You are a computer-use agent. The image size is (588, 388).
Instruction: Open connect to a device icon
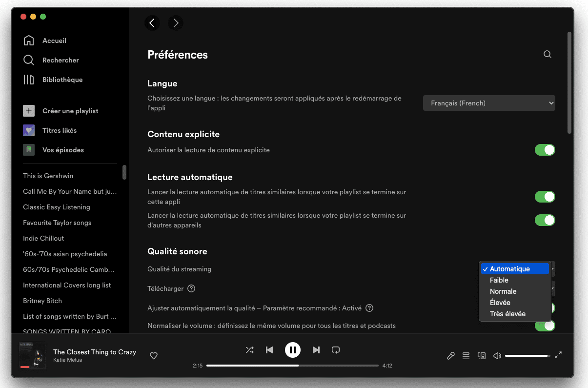482,356
